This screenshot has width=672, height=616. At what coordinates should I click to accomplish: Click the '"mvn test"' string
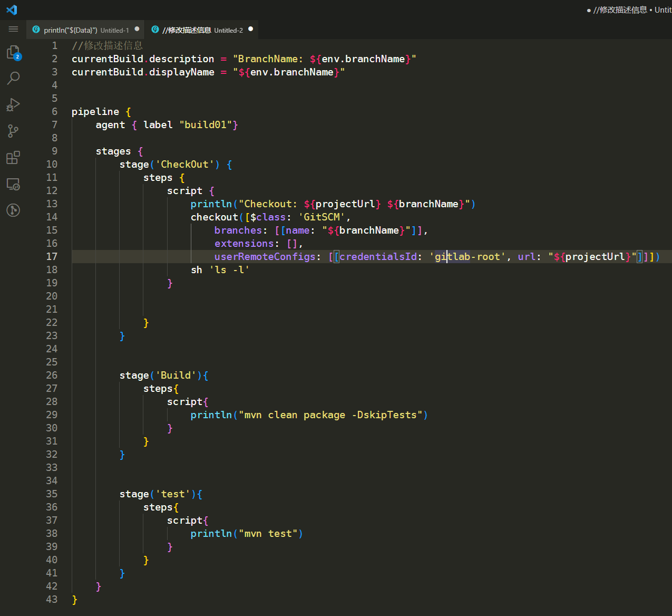[x=268, y=534]
